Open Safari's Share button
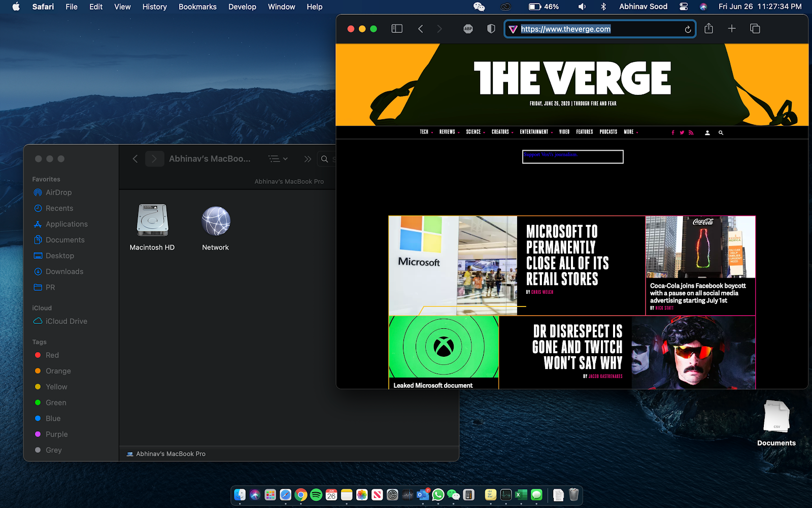This screenshot has height=508, width=812. pos(709,28)
